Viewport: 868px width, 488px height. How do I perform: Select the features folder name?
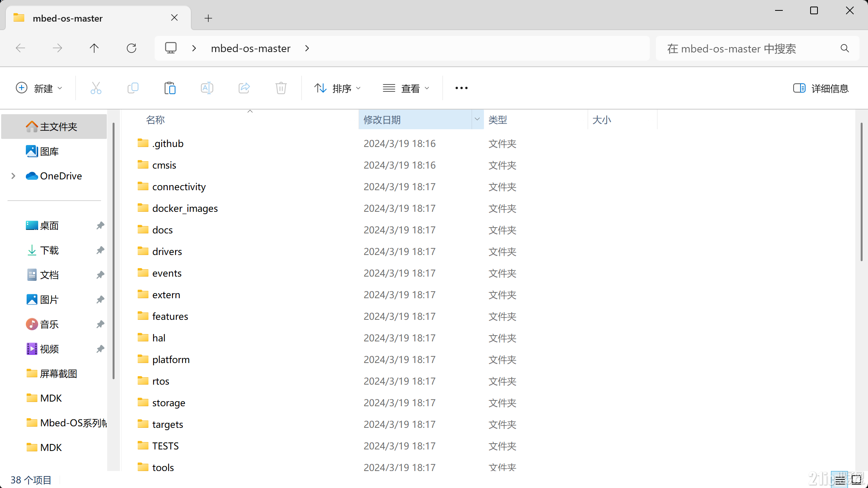[170, 316]
